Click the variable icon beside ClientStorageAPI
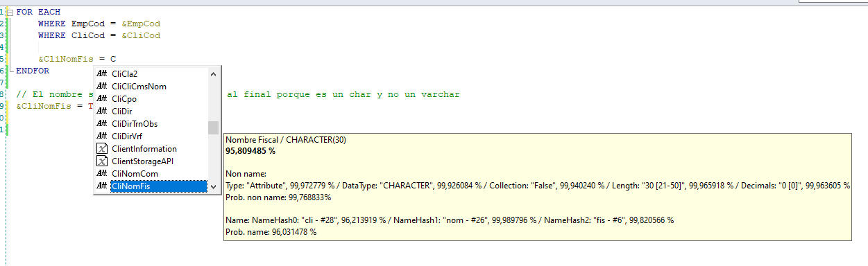868x266 pixels. pyautogui.click(x=102, y=161)
